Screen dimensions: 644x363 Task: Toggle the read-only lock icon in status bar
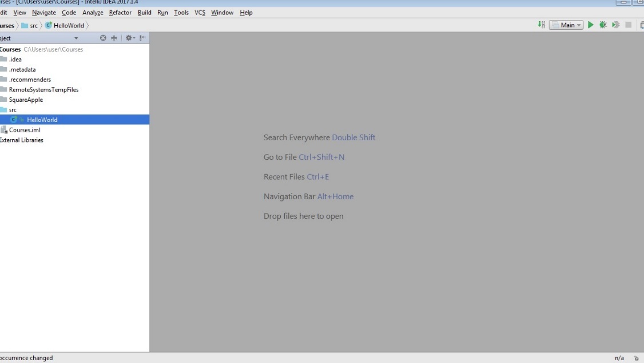point(635,358)
